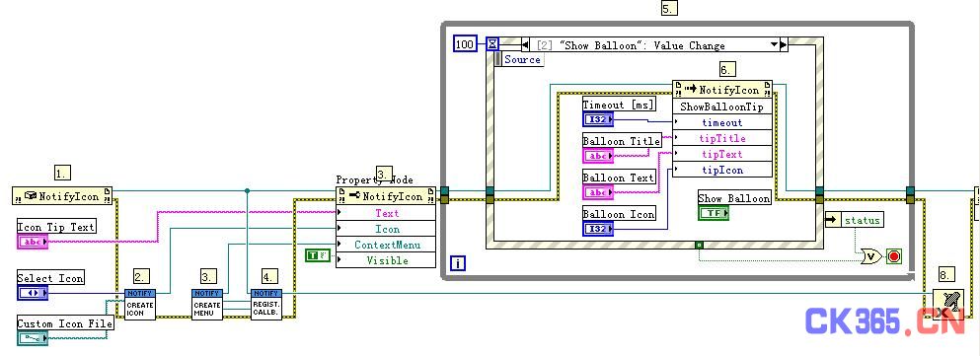Select the CREATE MENU subVI node
Screen dimensions: 980x356
tap(207, 305)
